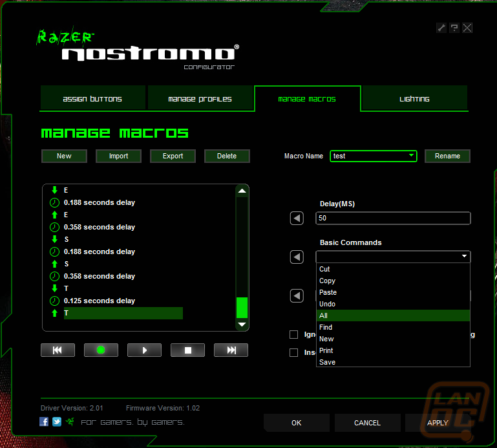Click the Export macro button

click(x=173, y=156)
